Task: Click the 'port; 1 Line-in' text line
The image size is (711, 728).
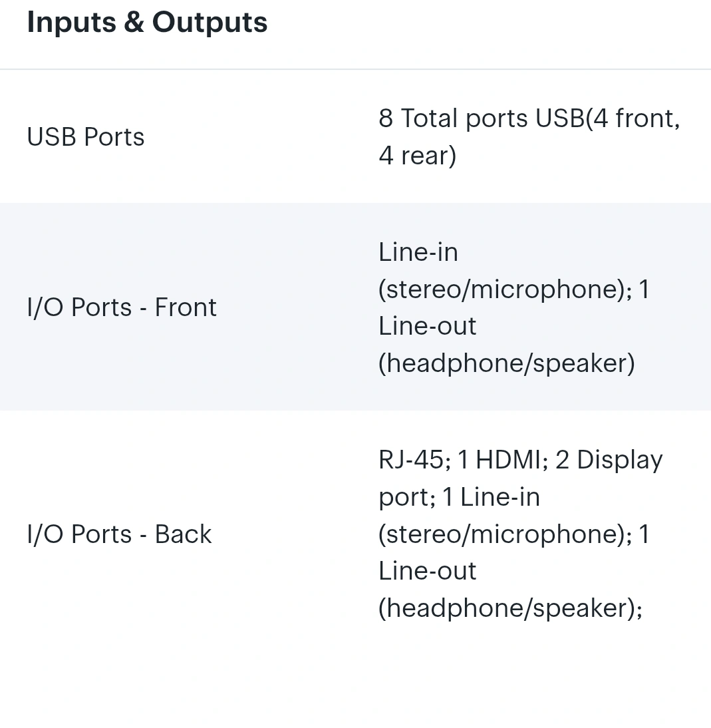Action: click(459, 497)
